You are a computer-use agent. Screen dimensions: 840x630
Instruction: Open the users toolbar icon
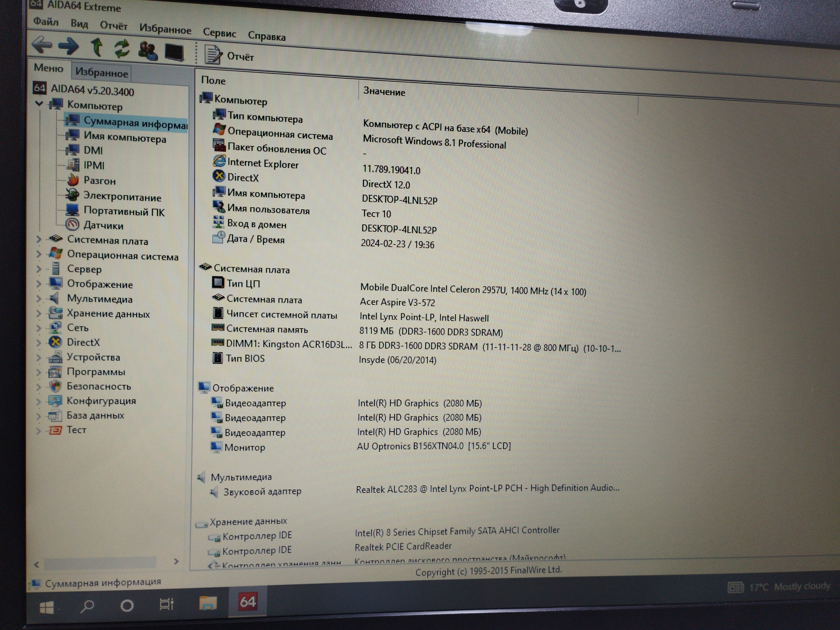pos(147,51)
